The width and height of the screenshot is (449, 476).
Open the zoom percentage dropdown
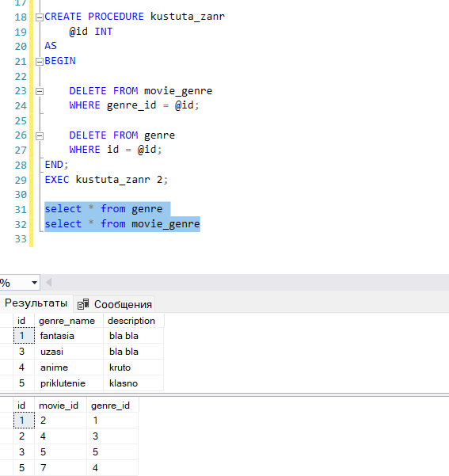pyautogui.click(x=34, y=283)
